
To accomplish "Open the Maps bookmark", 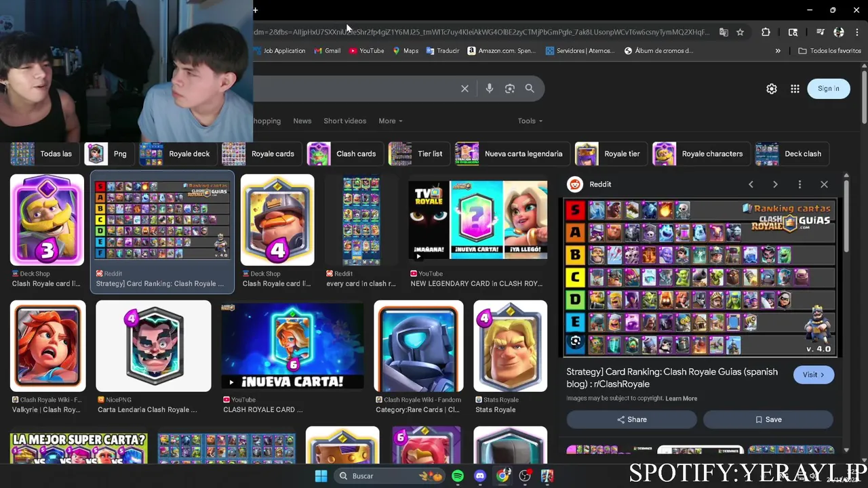I will pyautogui.click(x=406, y=51).
